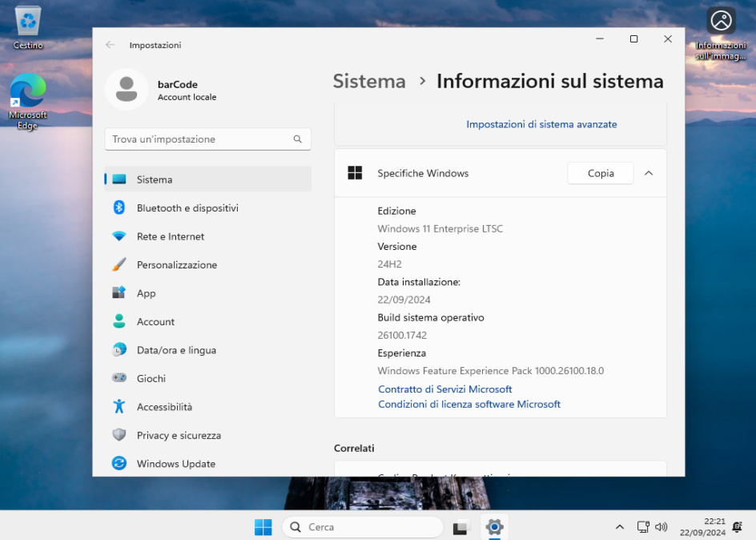This screenshot has height=540, width=756.
Task: Open the Sistema category
Action: 207,179
